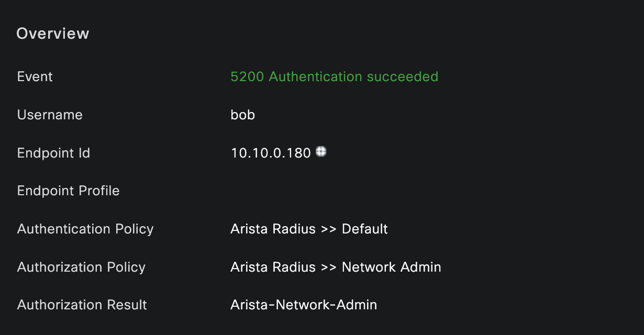Click the Event field label
Image resolution: width=644 pixels, height=335 pixels.
pos(35,77)
